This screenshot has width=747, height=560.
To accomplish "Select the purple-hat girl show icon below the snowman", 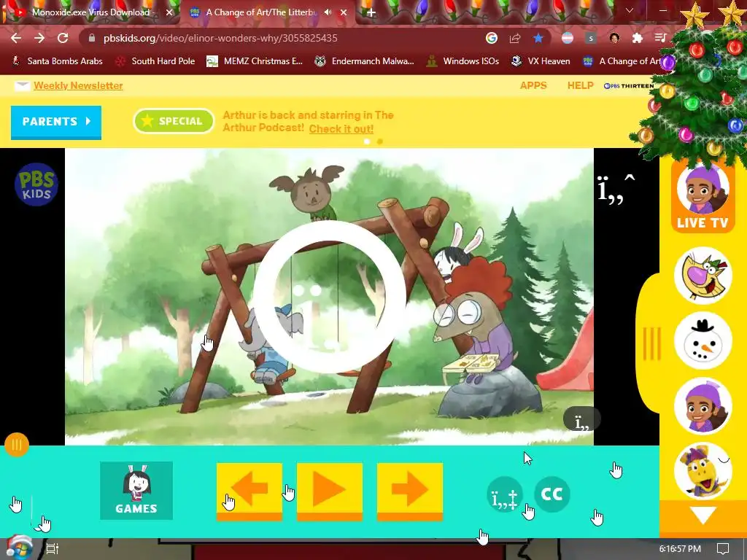I will 703,405.
